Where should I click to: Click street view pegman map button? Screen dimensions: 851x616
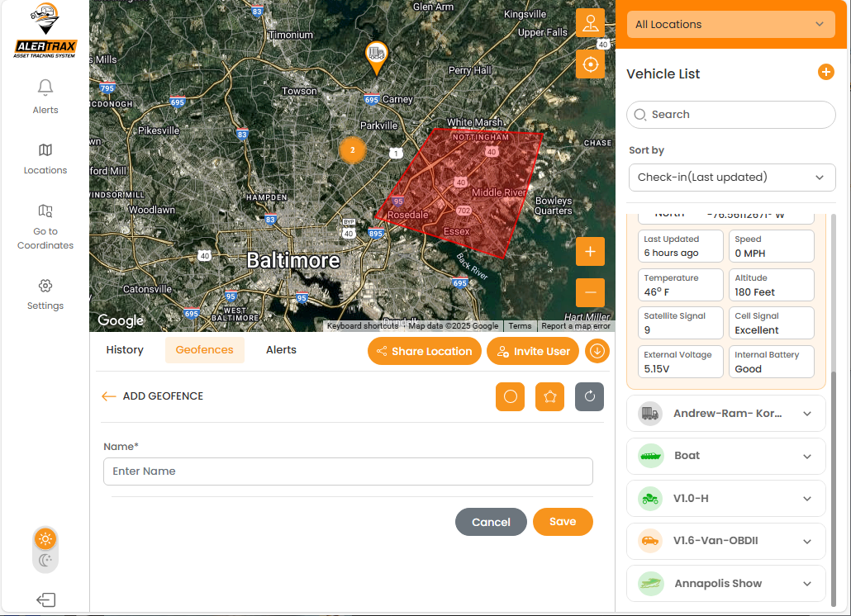coord(591,23)
